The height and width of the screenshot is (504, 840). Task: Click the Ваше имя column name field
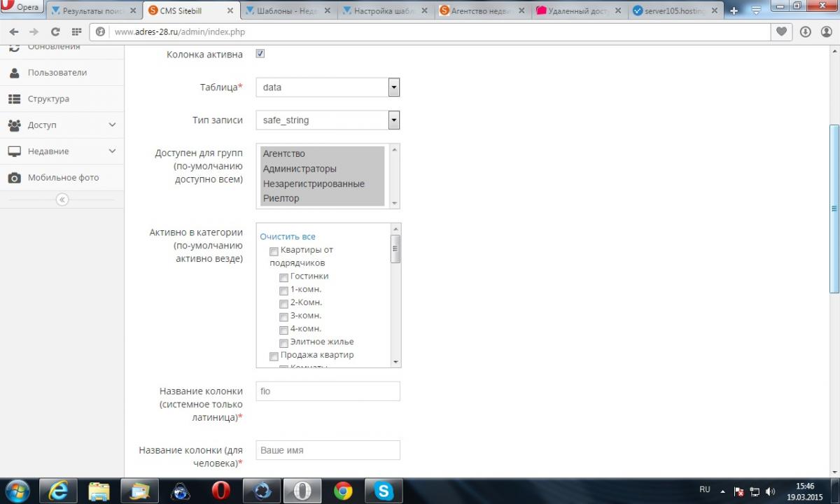click(328, 450)
